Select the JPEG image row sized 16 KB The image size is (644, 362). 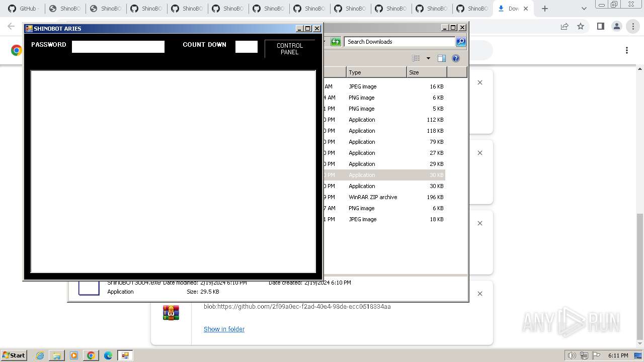[384, 86]
